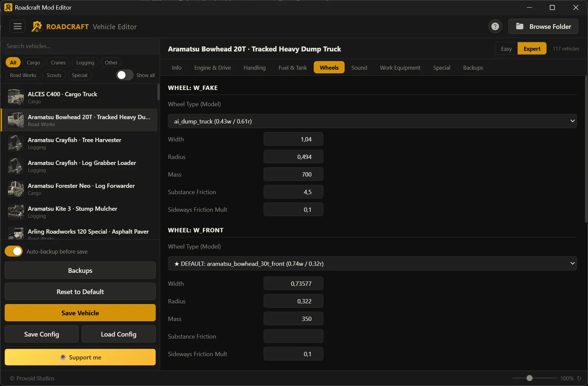The image size is (588, 386).
Task: Toggle the Show all switch
Action: 125,75
